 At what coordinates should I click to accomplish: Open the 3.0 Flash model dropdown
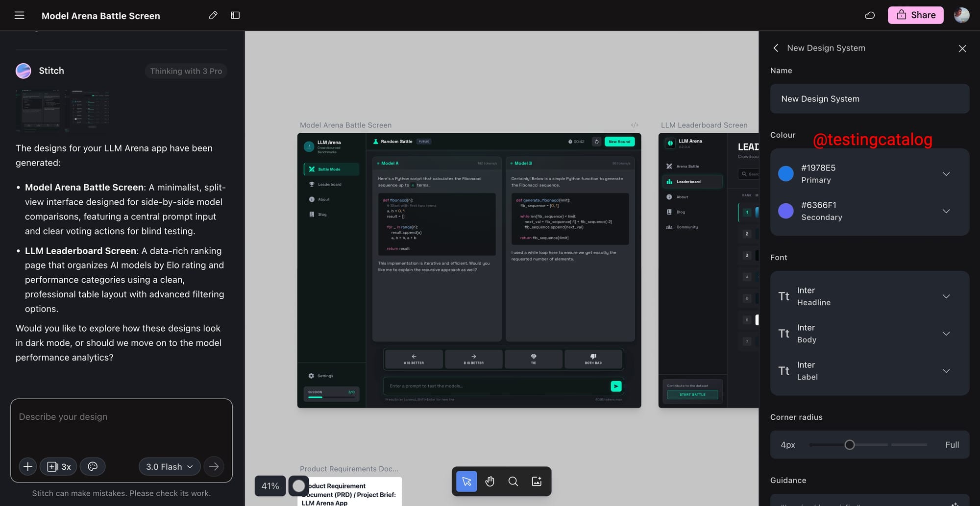point(170,467)
